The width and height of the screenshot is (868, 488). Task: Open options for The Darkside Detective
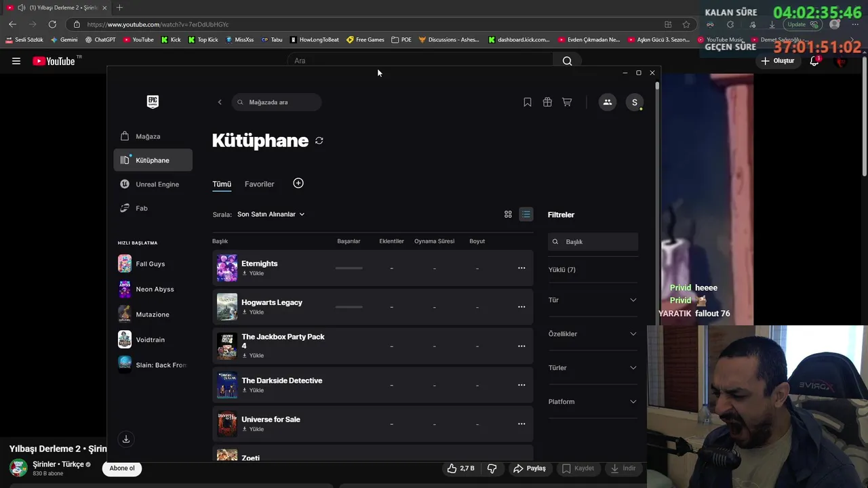(521, 385)
